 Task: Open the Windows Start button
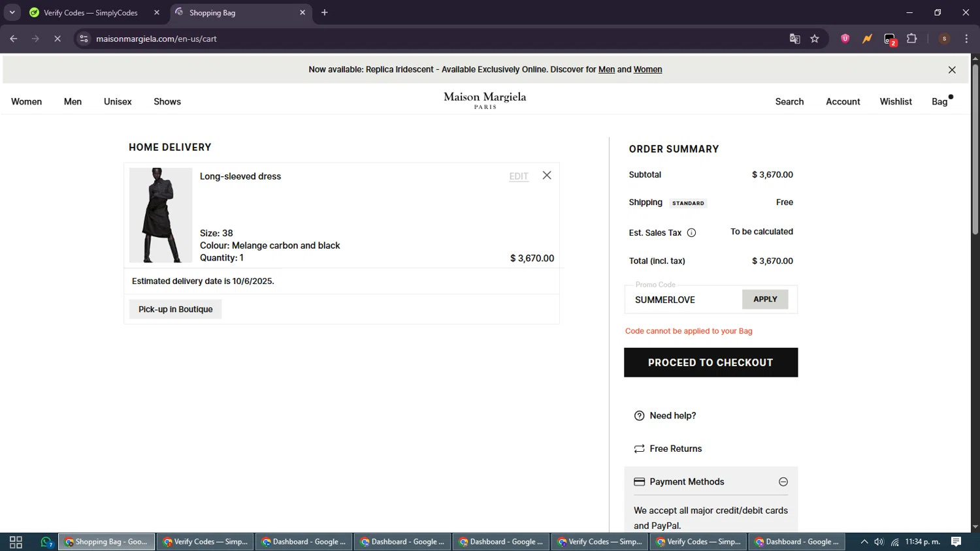pos(16,542)
